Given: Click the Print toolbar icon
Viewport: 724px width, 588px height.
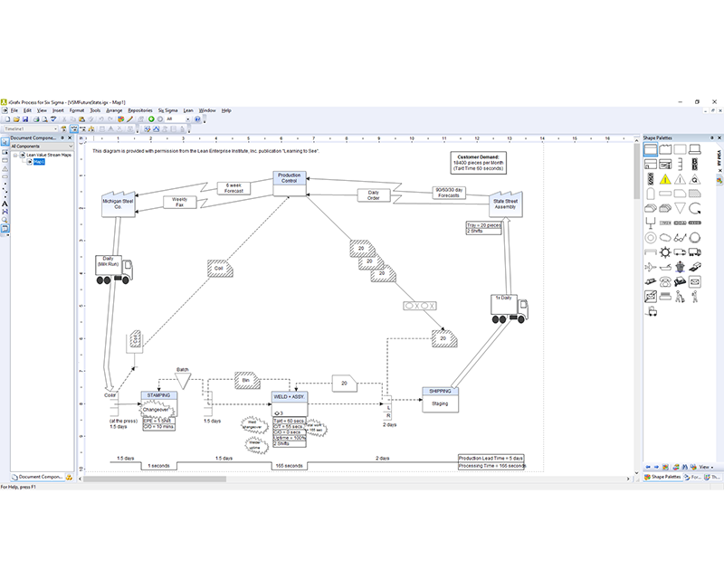Looking at the screenshot, I should pyautogui.click(x=36, y=119).
